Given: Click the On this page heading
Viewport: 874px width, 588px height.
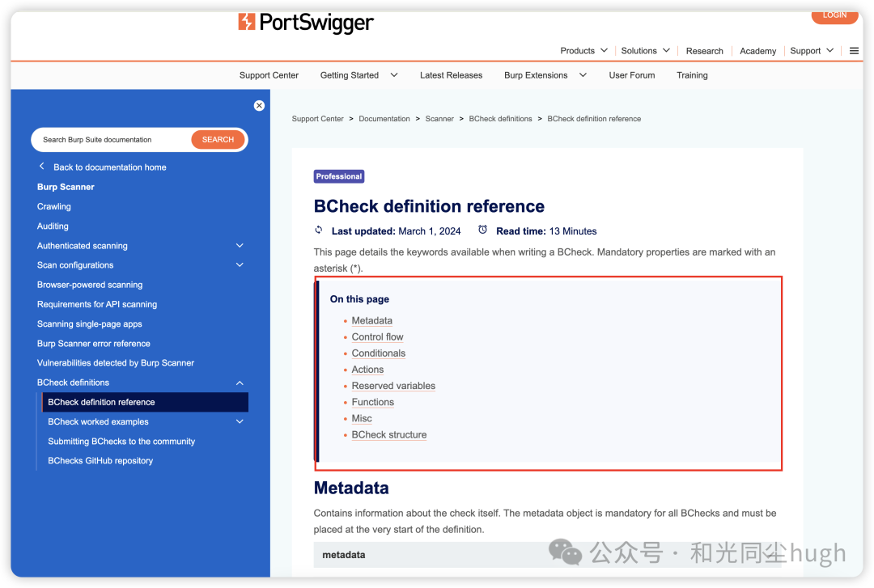Looking at the screenshot, I should [359, 298].
